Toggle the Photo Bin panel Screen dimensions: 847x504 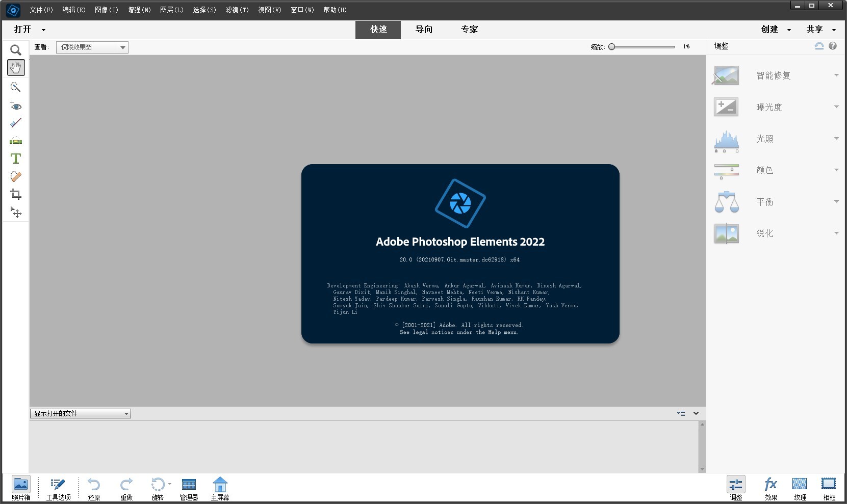pos(21,488)
